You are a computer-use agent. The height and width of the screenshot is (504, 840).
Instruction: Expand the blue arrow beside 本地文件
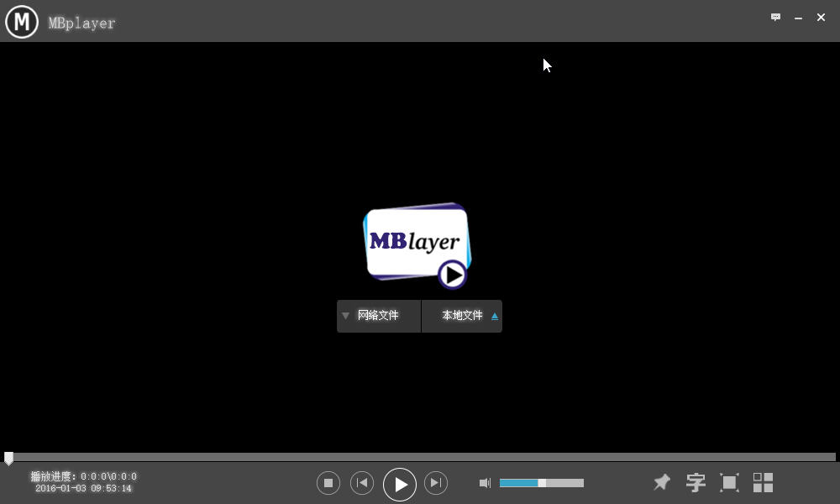pos(495,317)
